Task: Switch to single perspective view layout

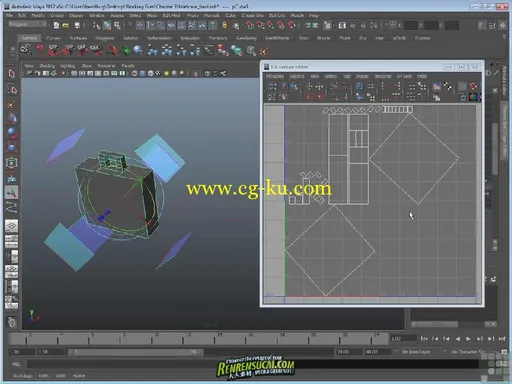Action: pyautogui.click(x=12, y=226)
